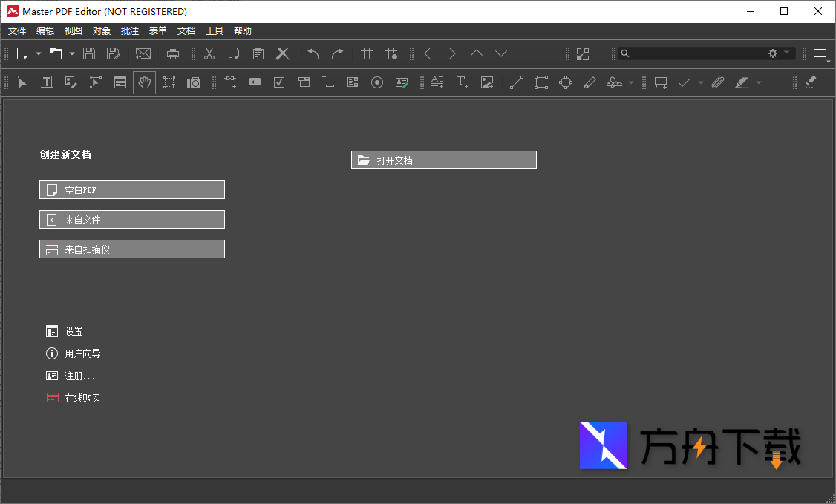Select the Hand tool
This screenshot has height=504, width=836.
tap(144, 82)
